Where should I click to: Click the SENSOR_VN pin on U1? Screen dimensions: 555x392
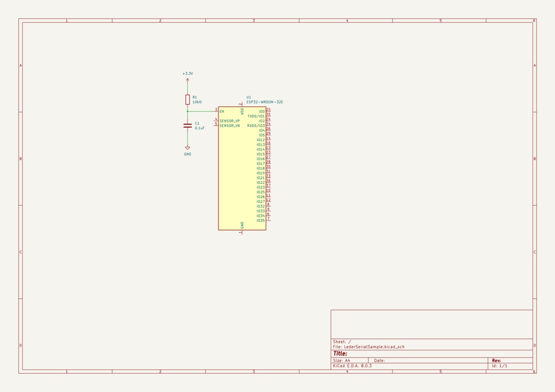click(x=228, y=125)
